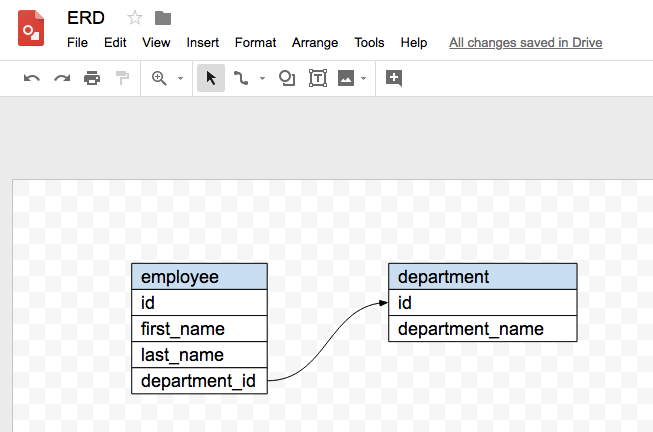Image resolution: width=653 pixels, height=432 pixels.
Task: Open the Shape insert tool
Action: (287, 78)
